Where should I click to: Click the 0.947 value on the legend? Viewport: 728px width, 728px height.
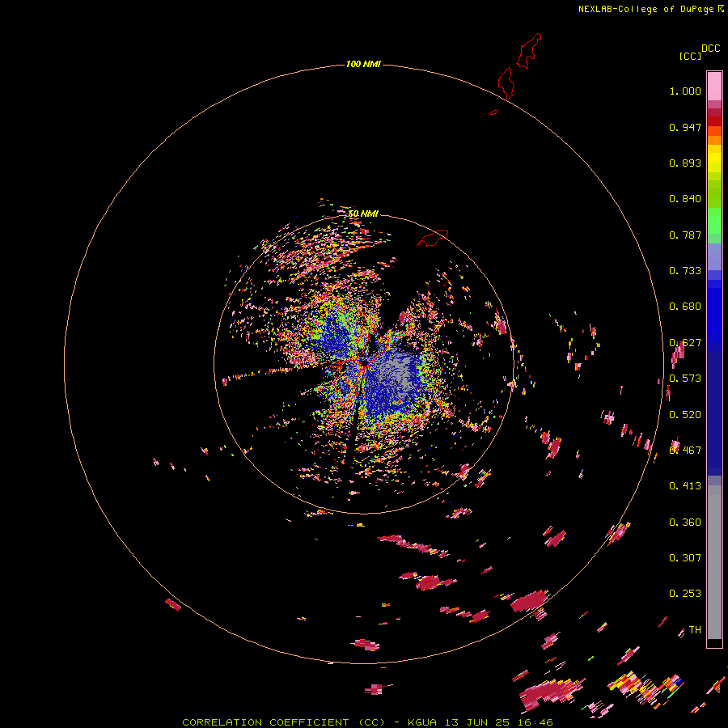(x=685, y=127)
